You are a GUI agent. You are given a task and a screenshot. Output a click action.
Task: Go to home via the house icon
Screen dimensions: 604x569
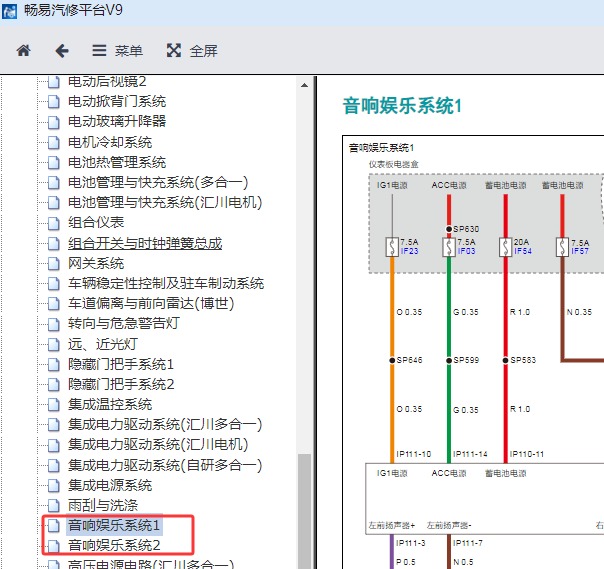tap(23, 50)
